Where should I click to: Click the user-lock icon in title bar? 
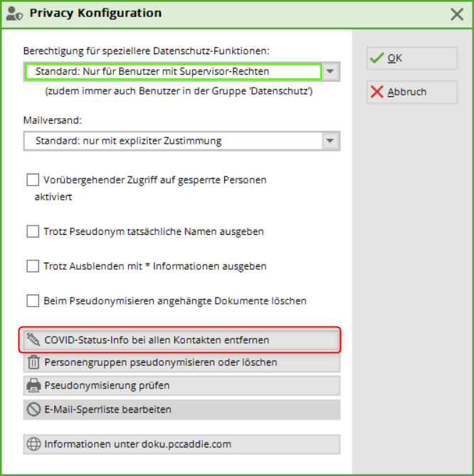click(x=14, y=14)
